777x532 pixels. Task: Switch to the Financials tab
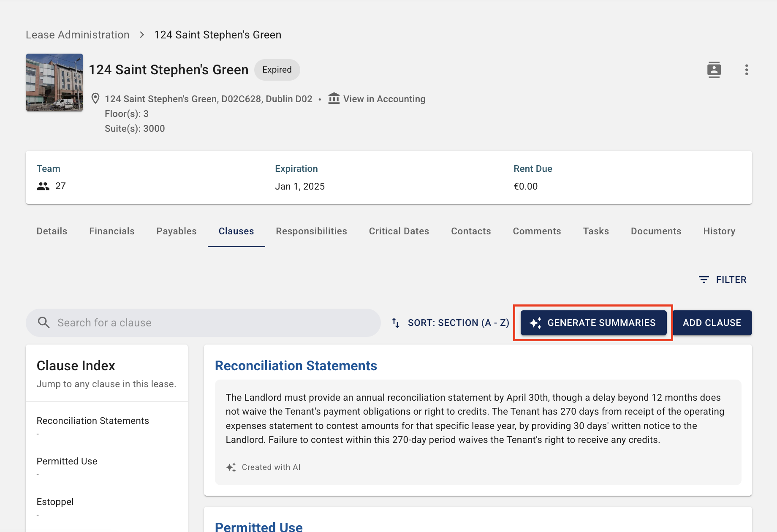pyautogui.click(x=111, y=231)
